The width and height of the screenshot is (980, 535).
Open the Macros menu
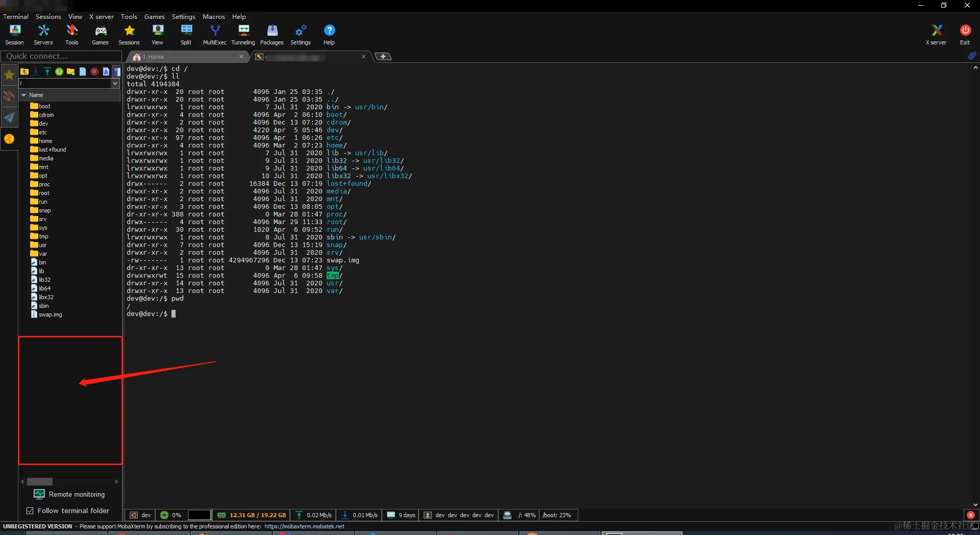214,16
